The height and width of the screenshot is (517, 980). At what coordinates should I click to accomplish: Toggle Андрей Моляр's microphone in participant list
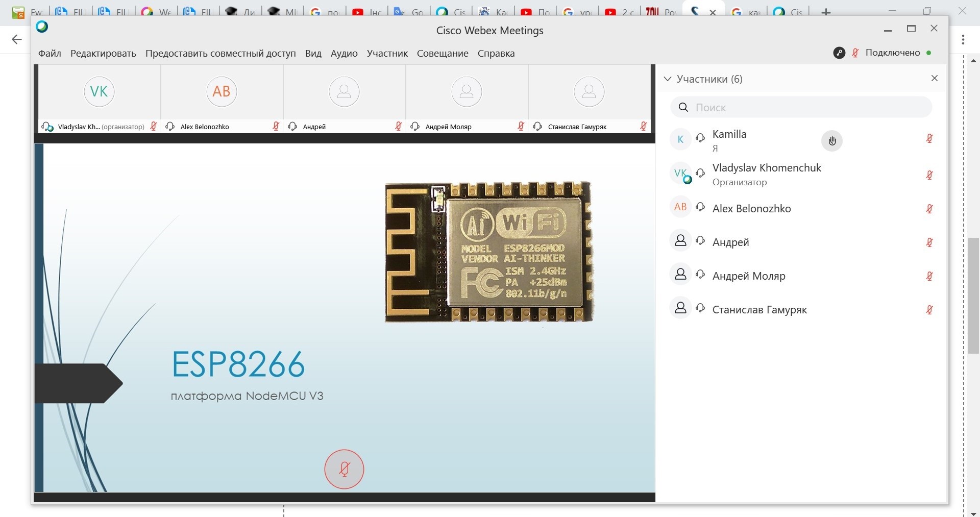click(929, 276)
